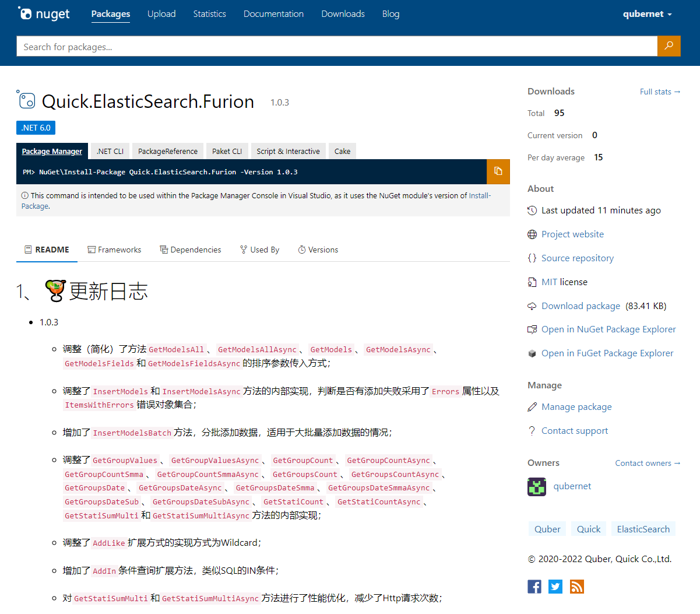The image size is (700, 614).
Task: Open the Source repository link
Action: [577, 258]
